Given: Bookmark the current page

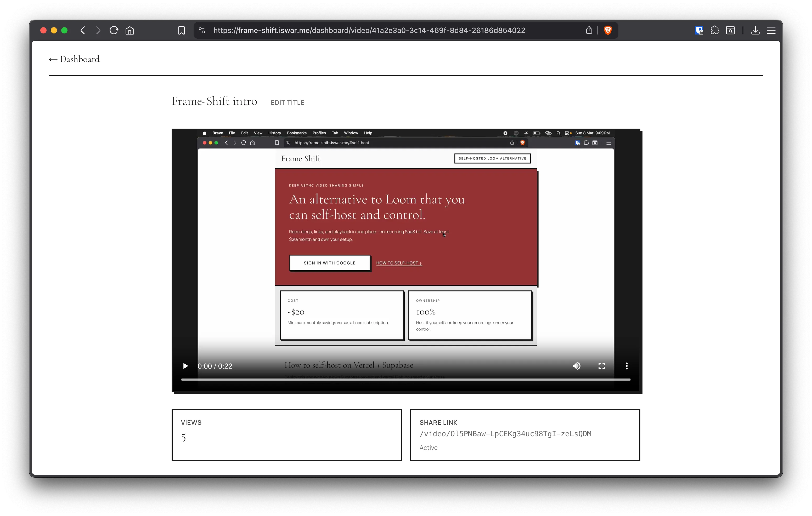Looking at the screenshot, I should (182, 30).
